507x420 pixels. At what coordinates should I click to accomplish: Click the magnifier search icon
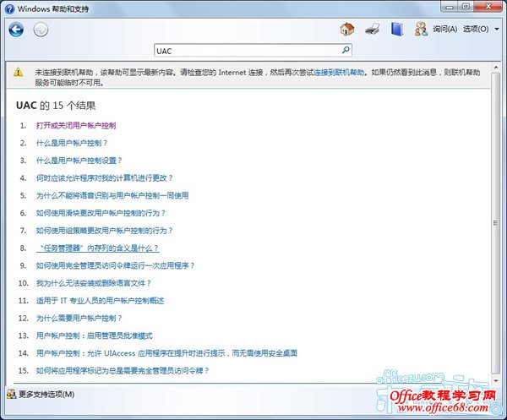point(346,50)
